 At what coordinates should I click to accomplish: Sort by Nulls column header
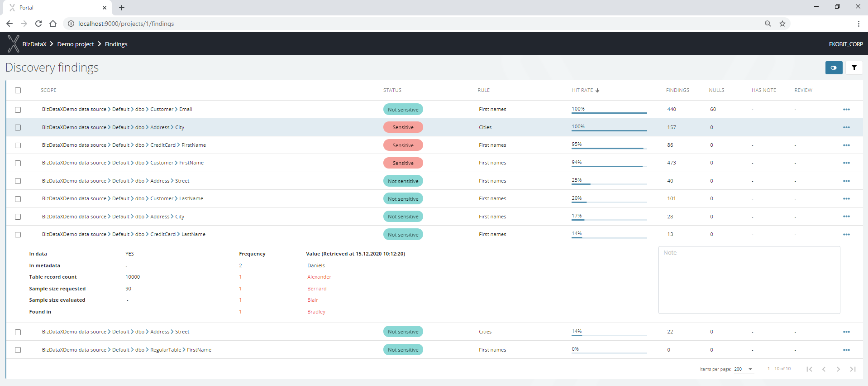pyautogui.click(x=716, y=90)
